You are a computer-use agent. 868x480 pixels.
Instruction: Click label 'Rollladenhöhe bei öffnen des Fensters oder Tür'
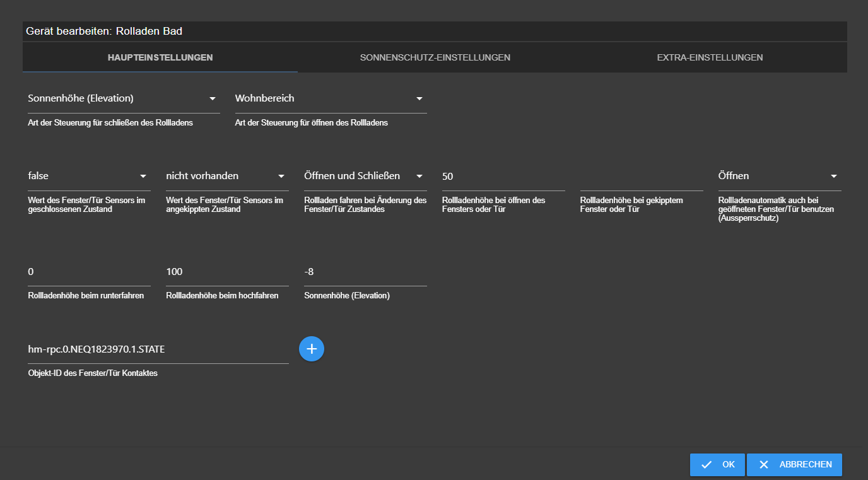point(494,204)
